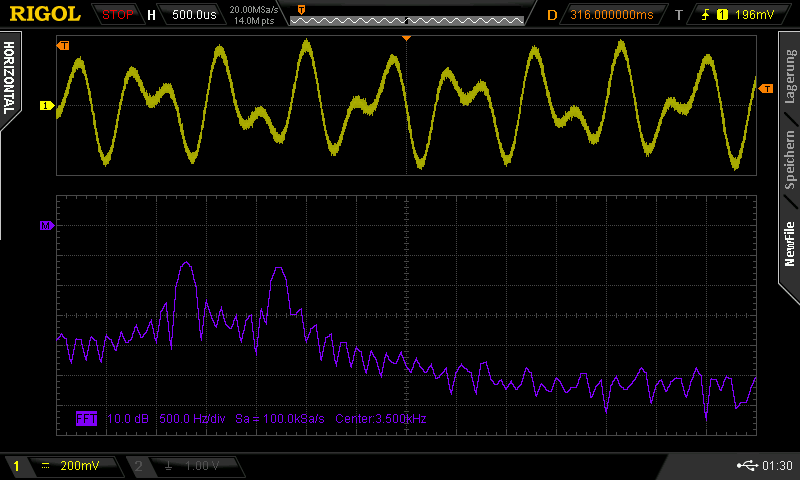
Task: Click the trigger T label in the top bar
Action: click(x=679, y=15)
